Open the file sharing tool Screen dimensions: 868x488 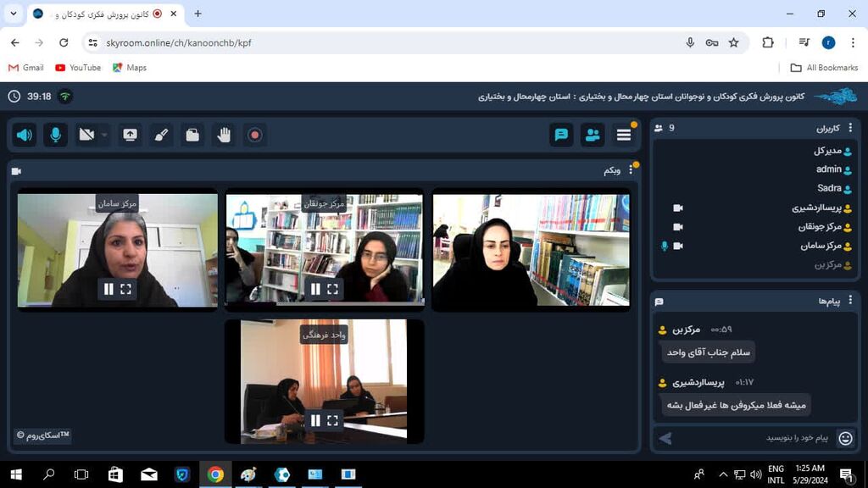pyautogui.click(x=192, y=135)
